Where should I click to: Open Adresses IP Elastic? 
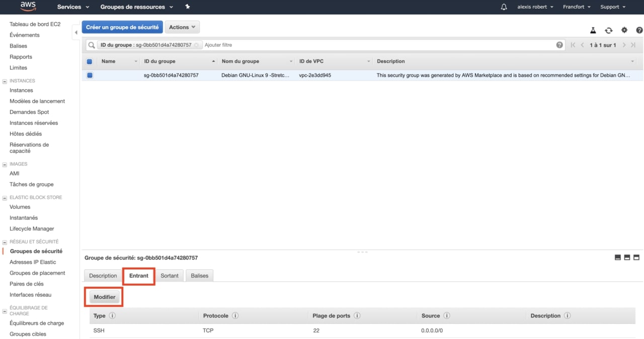tap(33, 262)
